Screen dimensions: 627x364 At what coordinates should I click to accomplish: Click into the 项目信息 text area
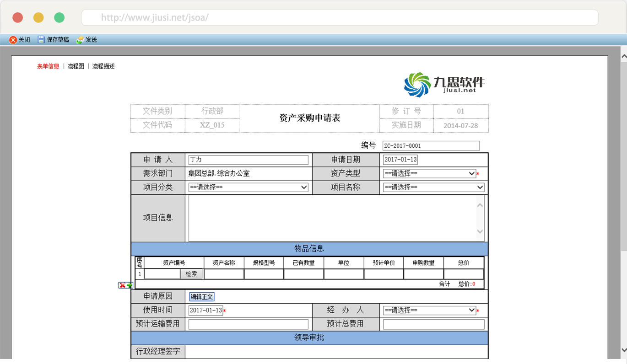(332, 219)
